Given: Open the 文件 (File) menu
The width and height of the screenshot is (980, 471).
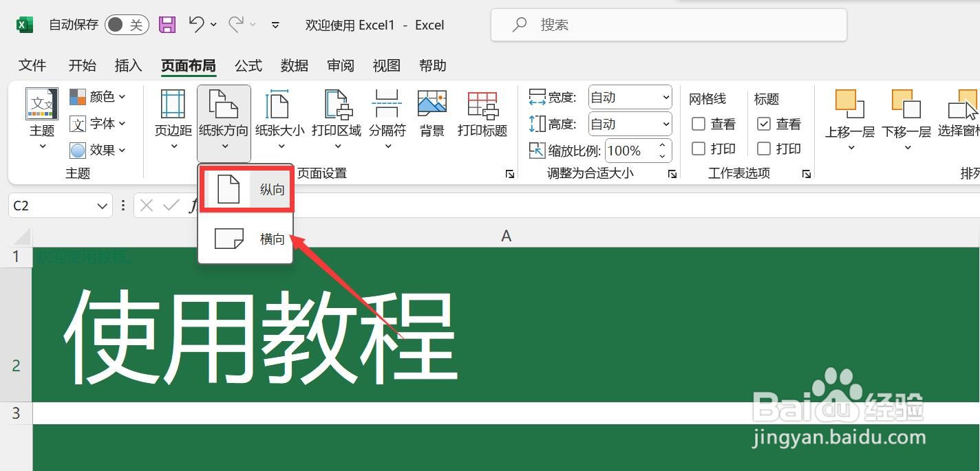Looking at the screenshot, I should pyautogui.click(x=32, y=65).
